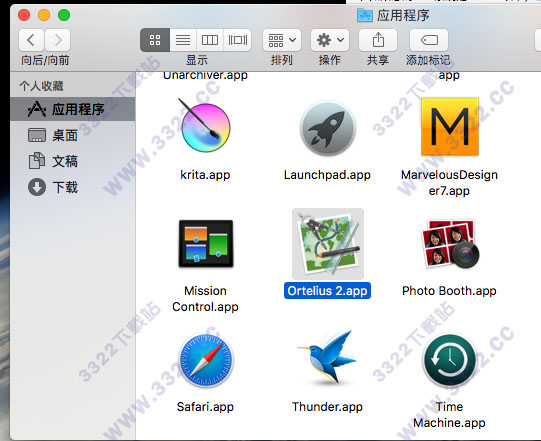Screen dimensions: 541x441
Task: Switch to Cover Flow view mode
Action: click(237, 40)
